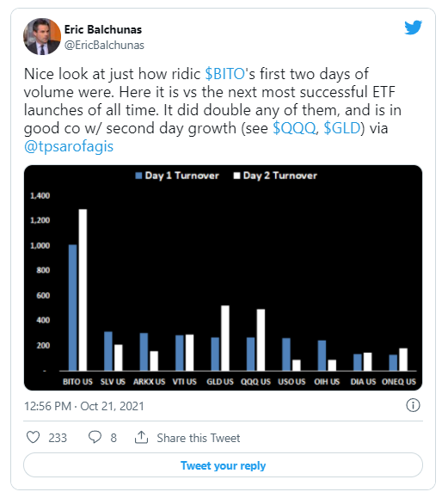Open Eric Balchunas profile photo

(x=42, y=36)
